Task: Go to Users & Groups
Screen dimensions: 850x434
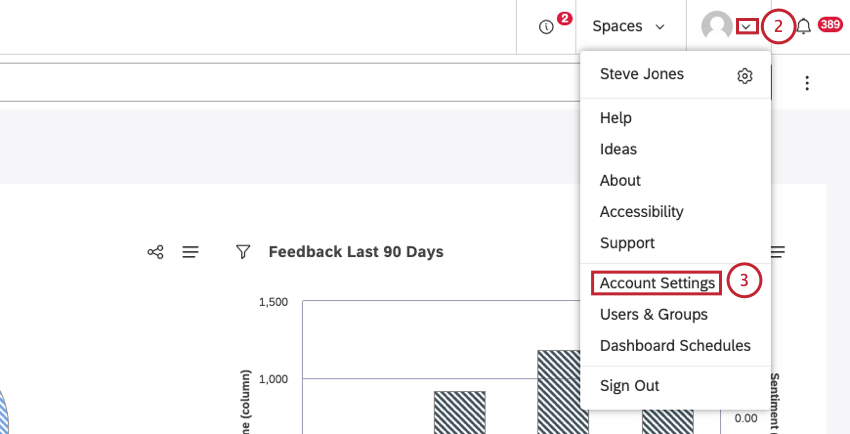Action: (x=653, y=314)
